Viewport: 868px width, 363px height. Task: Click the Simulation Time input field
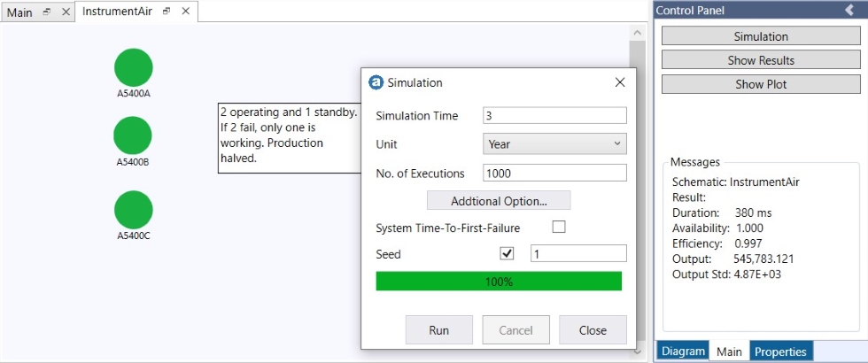(x=554, y=116)
